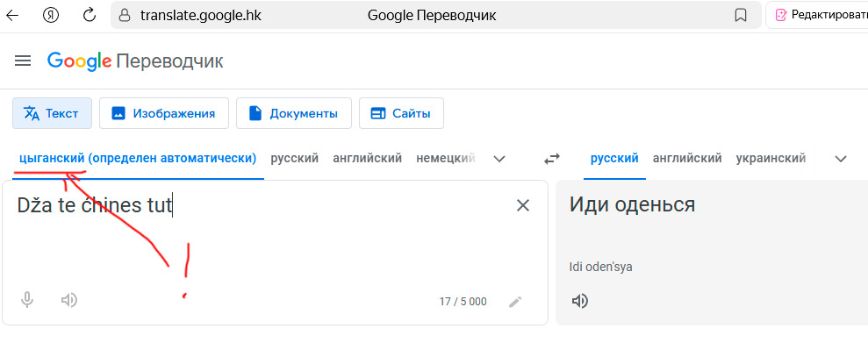
Task: Reload the page with the refresh icon
Action: [90, 15]
